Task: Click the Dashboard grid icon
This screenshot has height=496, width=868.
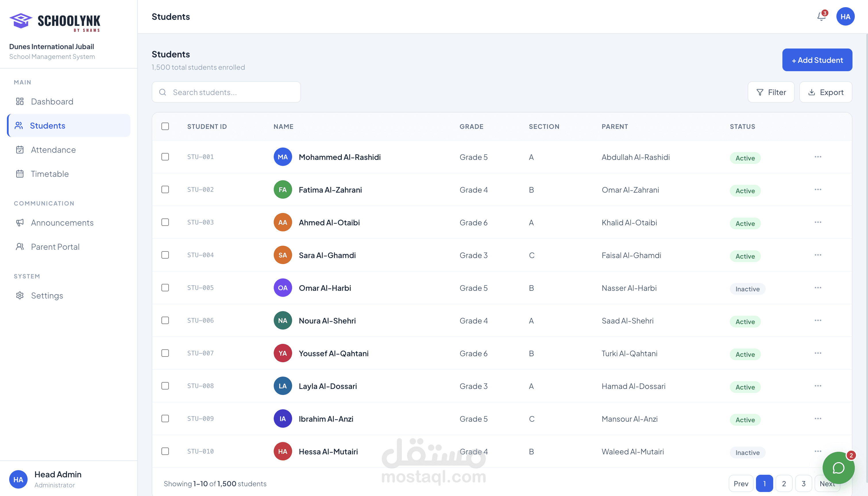Action: click(20, 102)
